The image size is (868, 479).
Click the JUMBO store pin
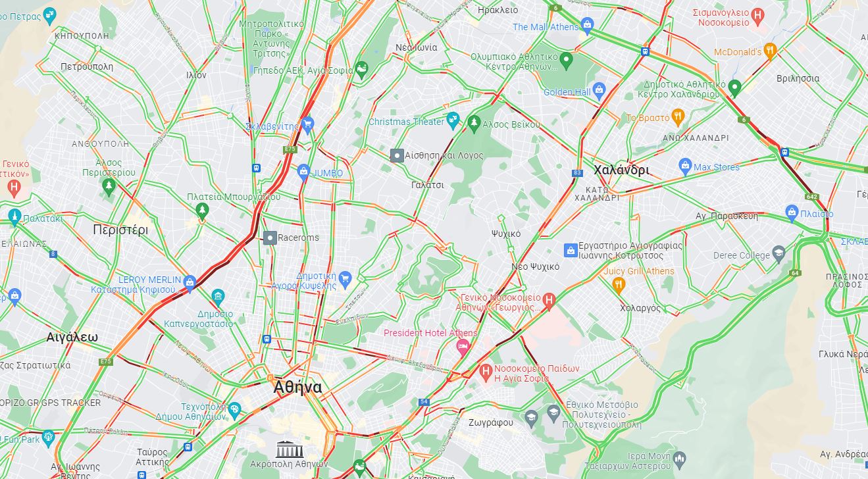tap(303, 172)
